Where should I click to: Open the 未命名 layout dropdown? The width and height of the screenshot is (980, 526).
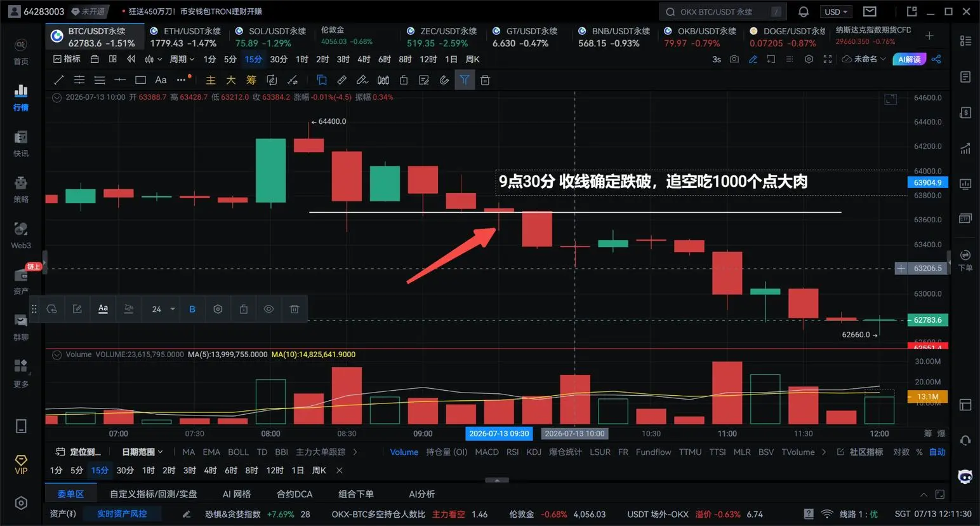864,59
